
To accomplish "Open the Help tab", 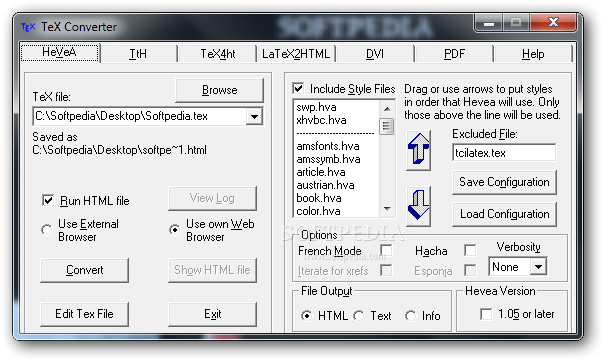I will point(533,54).
